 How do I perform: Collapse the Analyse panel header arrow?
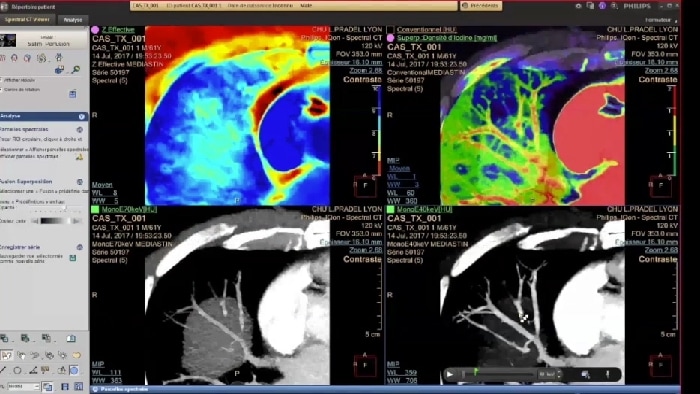[82, 116]
